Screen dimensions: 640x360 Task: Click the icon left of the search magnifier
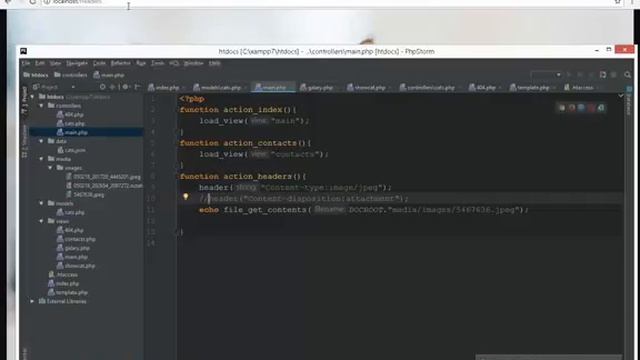(x=613, y=75)
